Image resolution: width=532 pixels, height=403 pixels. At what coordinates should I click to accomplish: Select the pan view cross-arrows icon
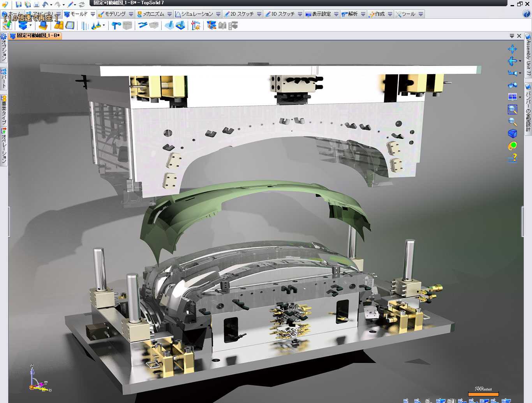512,49
